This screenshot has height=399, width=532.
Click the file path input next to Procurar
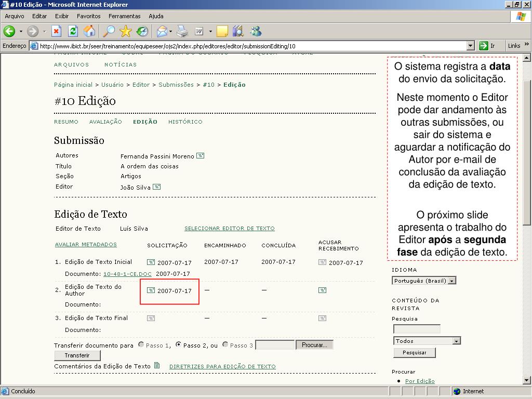[x=275, y=345]
